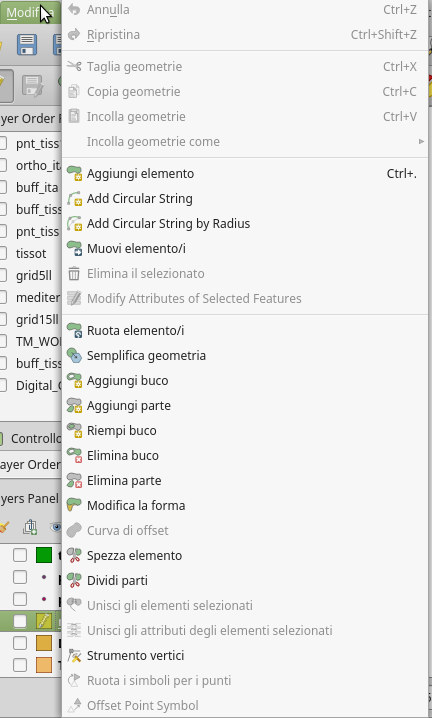This screenshot has width=432, height=718.
Task: Click the Spezza elemento scissors icon
Action: tap(74, 555)
